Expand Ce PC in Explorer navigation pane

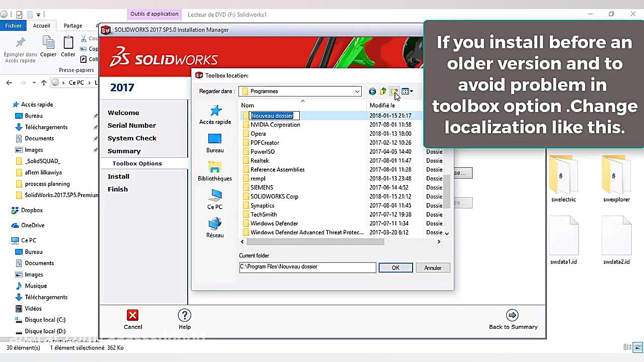[8, 240]
